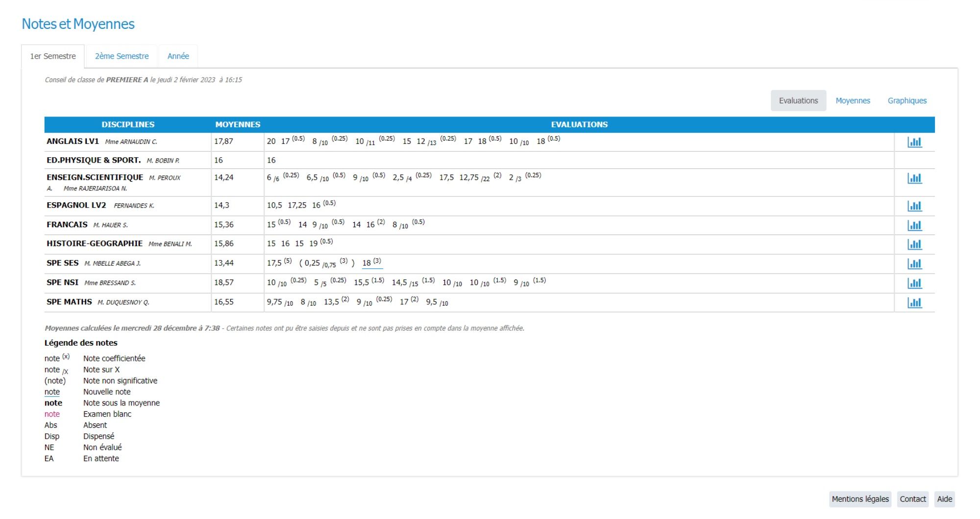The height and width of the screenshot is (519, 980).
Task: Show the chart for FRANCAIS grades
Action: tap(914, 225)
